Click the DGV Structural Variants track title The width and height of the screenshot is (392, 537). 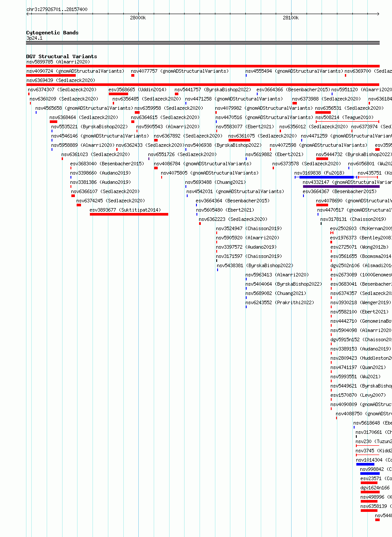tap(62, 56)
